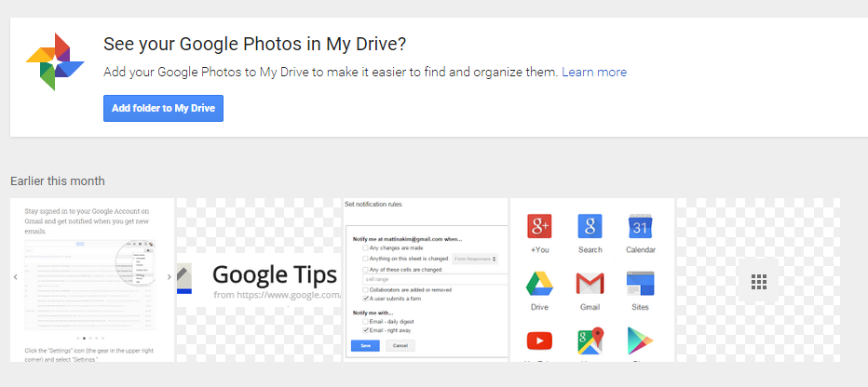This screenshot has width=868, height=387.
Task: Click 'See your Google Photos in My Drive?' heading
Action: [254, 45]
